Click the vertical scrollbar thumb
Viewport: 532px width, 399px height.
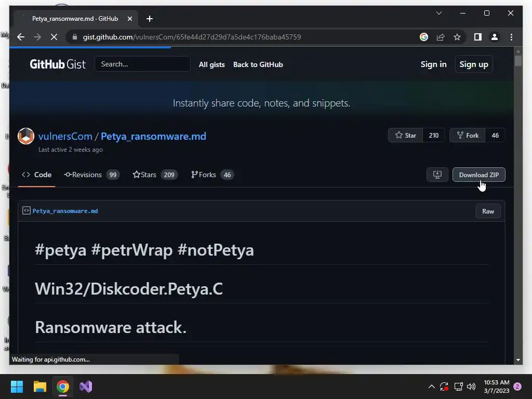[518, 61]
